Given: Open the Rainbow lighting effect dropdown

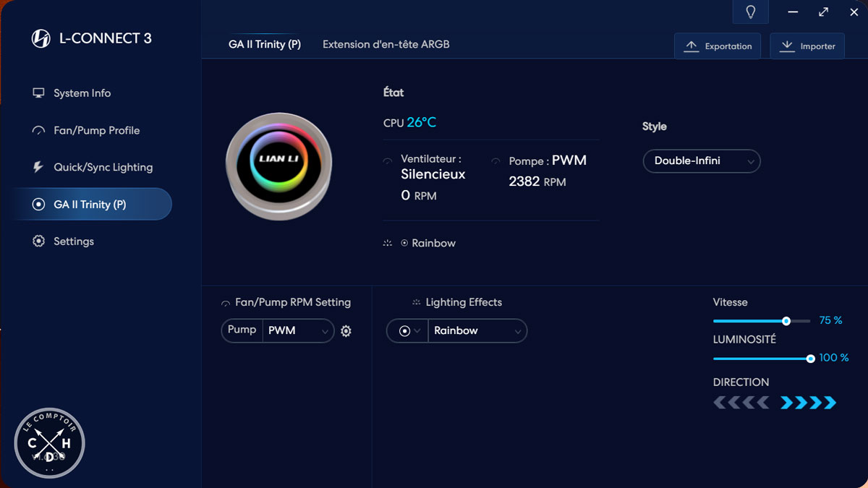Looking at the screenshot, I should pyautogui.click(x=477, y=330).
